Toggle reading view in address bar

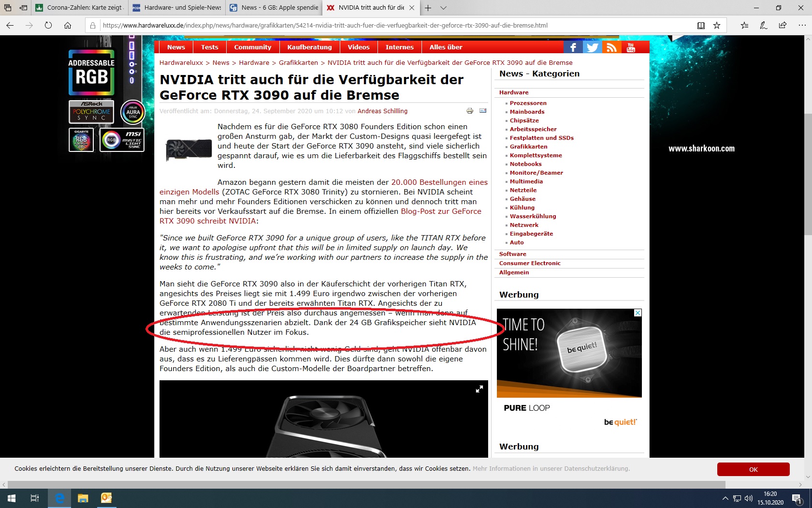701,25
